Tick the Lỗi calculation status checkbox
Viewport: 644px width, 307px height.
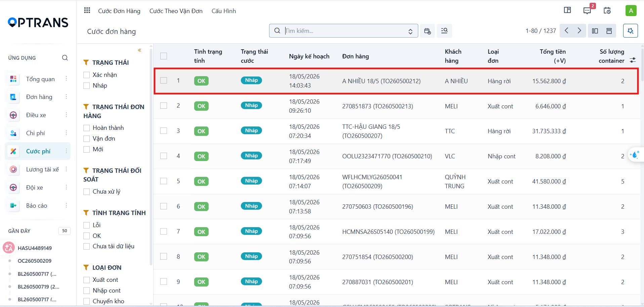[x=87, y=225]
